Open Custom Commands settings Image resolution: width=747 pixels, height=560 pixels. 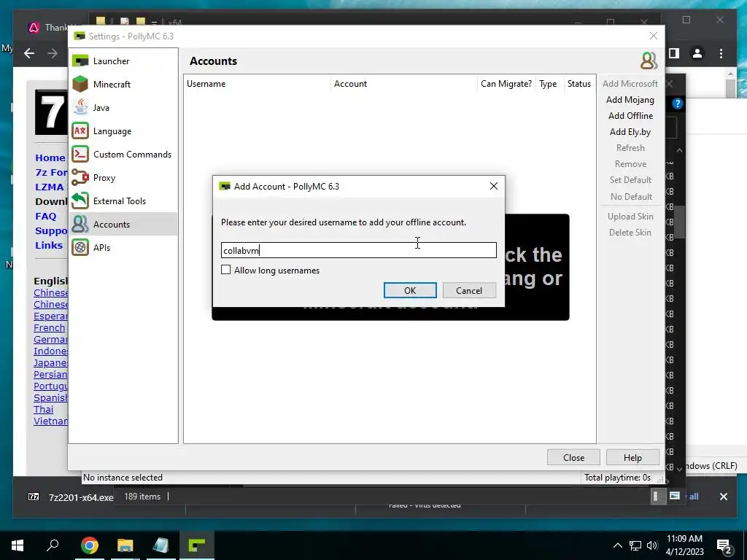coord(123,155)
